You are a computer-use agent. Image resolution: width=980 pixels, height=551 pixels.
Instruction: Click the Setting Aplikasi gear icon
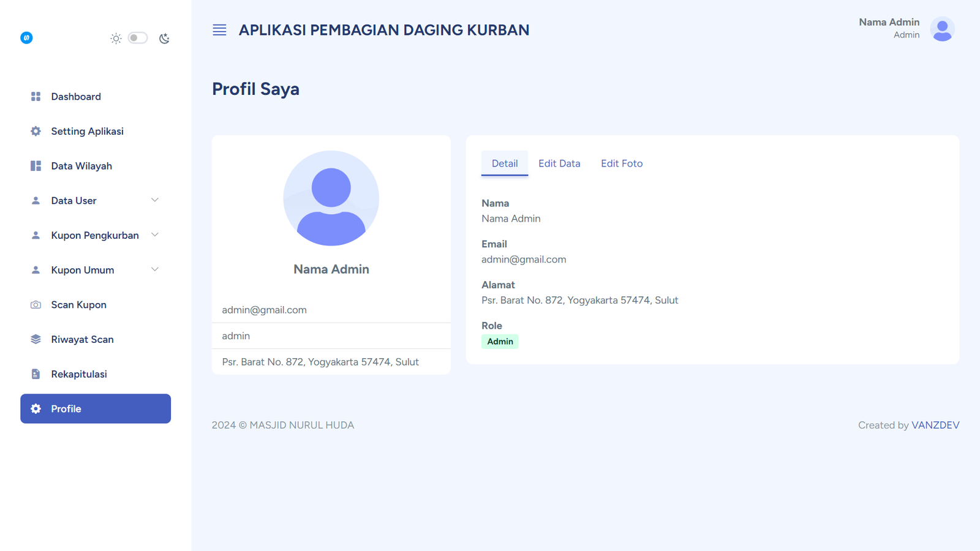[36, 131]
